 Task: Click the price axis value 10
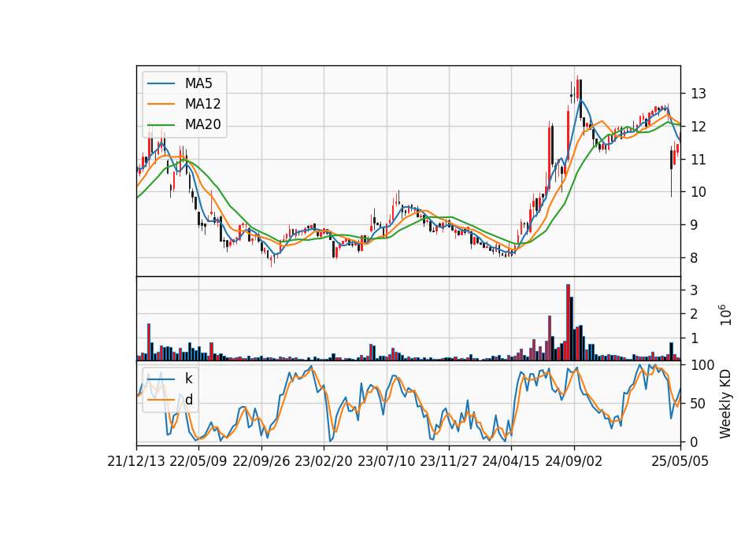[x=699, y=192]
